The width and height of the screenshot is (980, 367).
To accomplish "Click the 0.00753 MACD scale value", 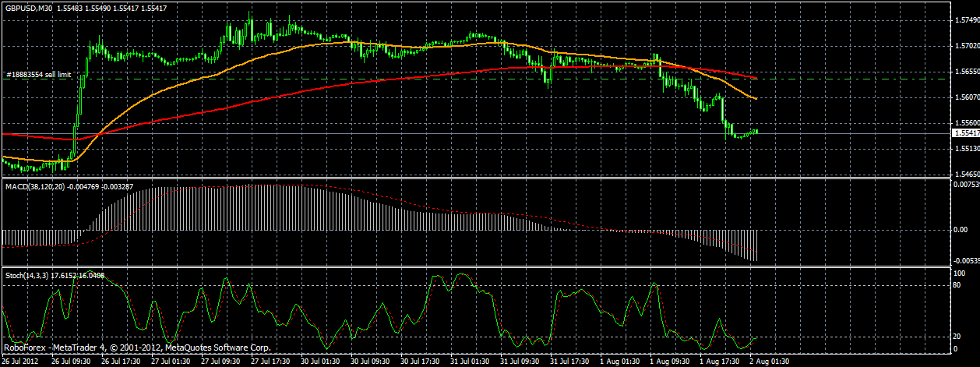I will click(966, 185).
